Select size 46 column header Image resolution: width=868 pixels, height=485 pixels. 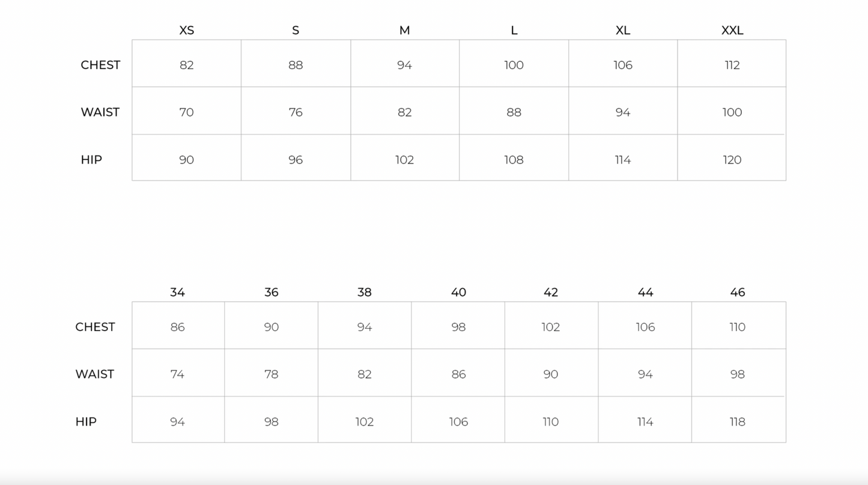tap(737, 292)
